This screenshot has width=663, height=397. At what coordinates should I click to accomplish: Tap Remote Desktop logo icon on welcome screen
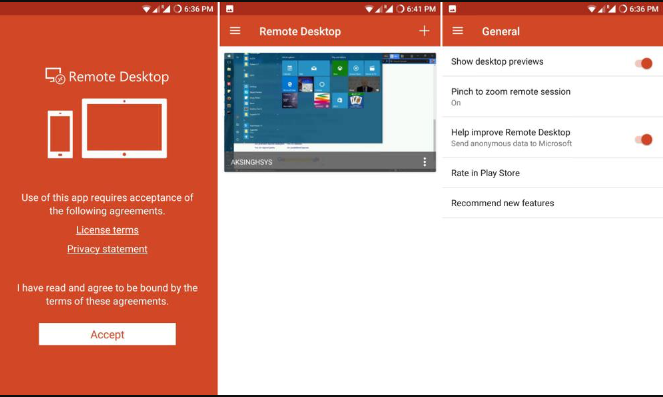pyautogui.click(x=55, y=76)
